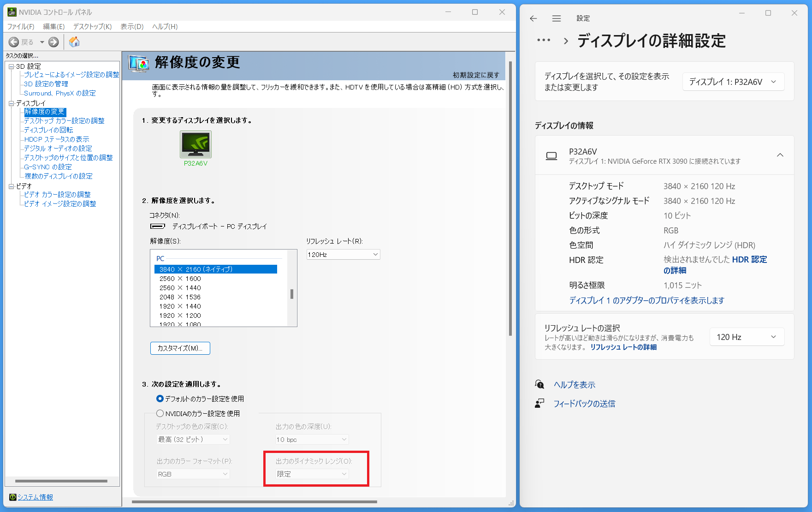This screenshot has height=512, width=812.
Task: Go back in Settings window
Action: pos(533,18)
